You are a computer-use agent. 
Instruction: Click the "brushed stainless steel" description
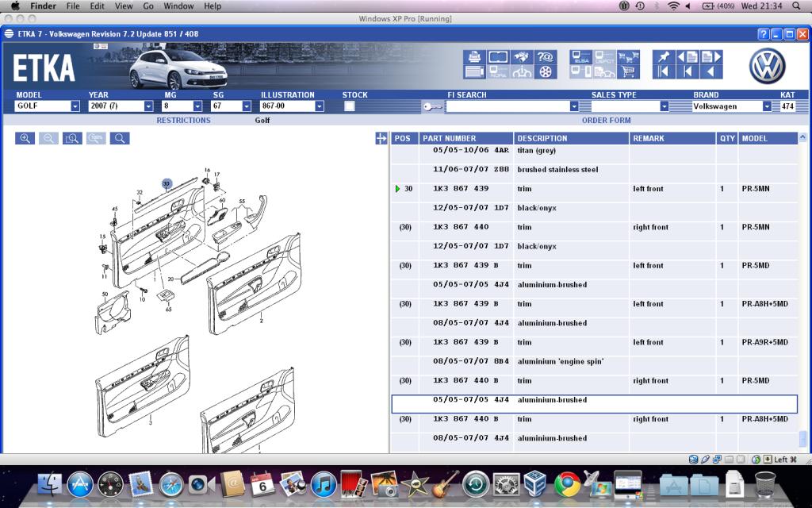[557, 170]
